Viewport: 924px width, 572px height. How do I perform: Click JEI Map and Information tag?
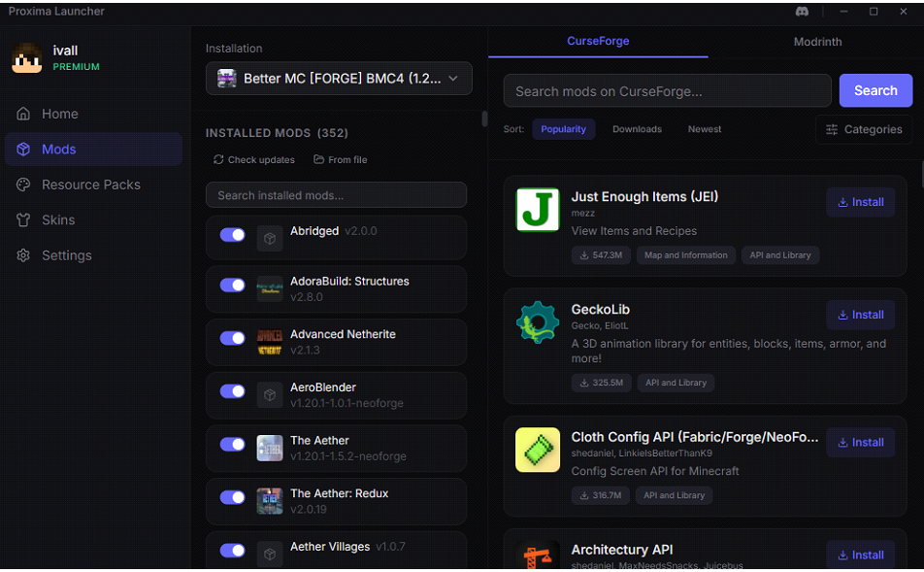(686, 255)
